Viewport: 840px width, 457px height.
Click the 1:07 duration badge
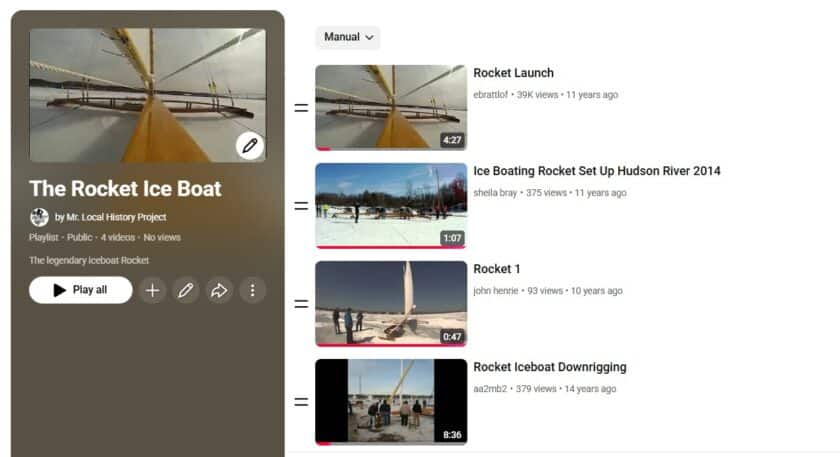[452, 238]
